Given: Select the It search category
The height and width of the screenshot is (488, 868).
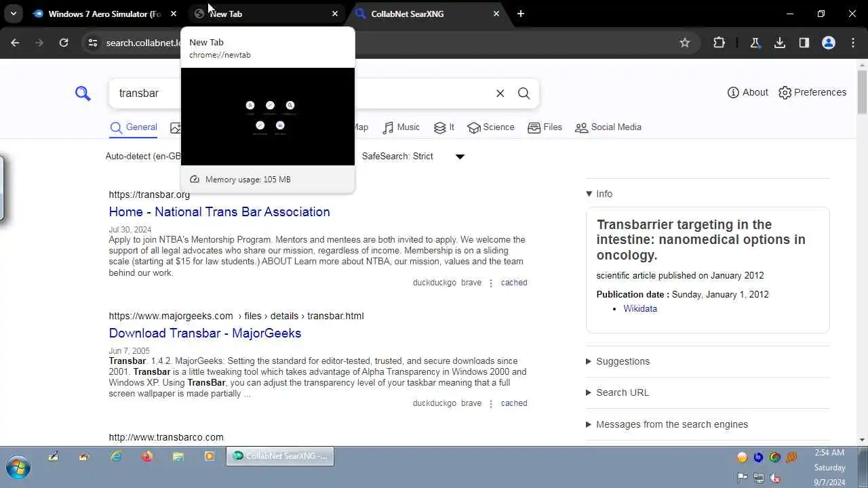Looking at the screenshot, I should pyautogui.click(x=444, y=127).
